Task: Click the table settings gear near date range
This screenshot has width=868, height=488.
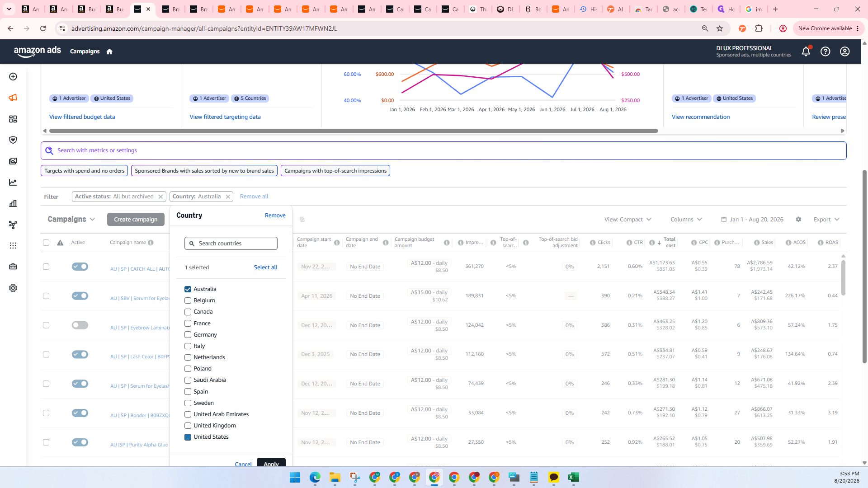Action: point(798,220)
